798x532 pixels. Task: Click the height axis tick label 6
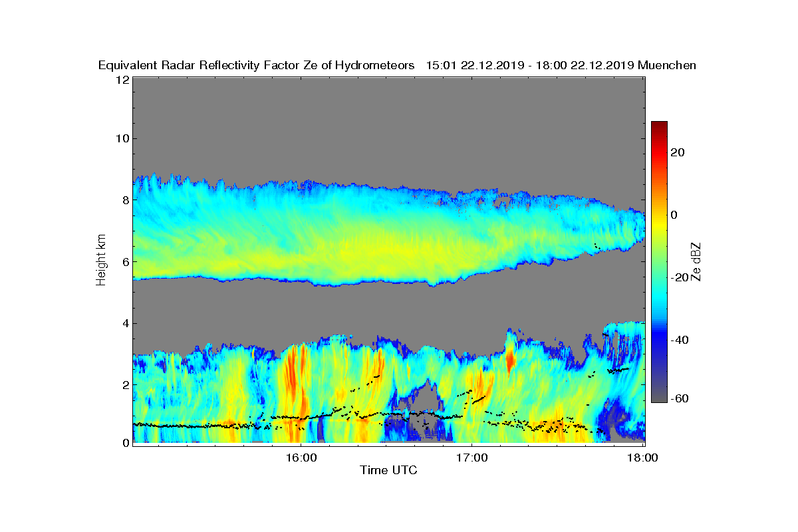(x=125, y=261)
